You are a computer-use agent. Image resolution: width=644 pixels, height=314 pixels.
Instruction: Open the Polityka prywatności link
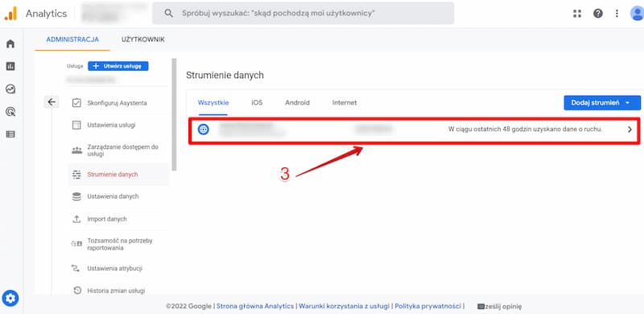(428, 306)
